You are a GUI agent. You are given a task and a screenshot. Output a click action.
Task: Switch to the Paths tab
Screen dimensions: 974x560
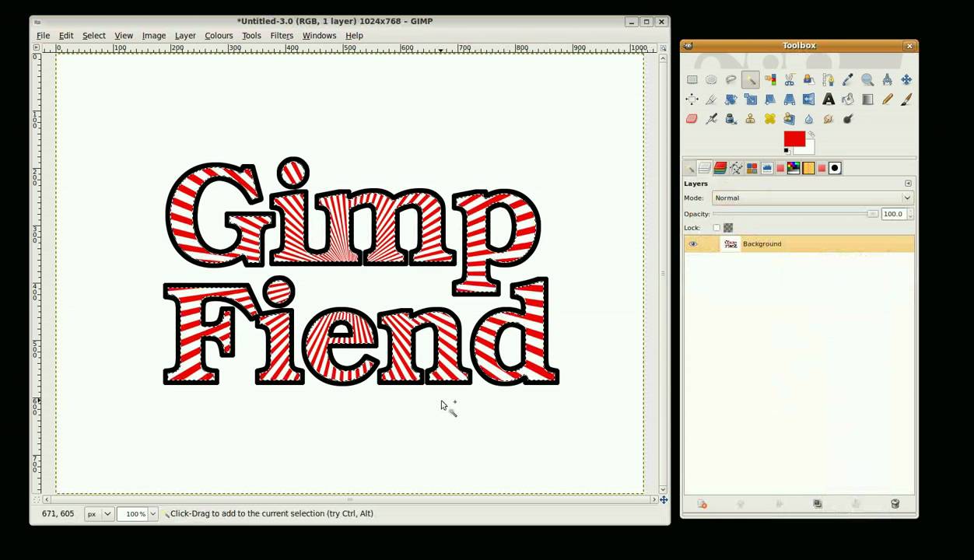click(736, 168)
